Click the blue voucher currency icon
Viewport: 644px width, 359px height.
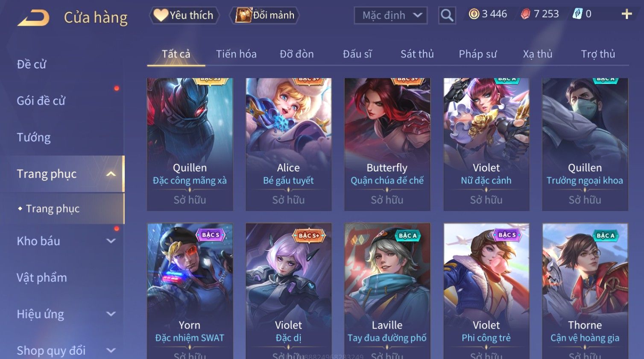[x=577, y=14]
